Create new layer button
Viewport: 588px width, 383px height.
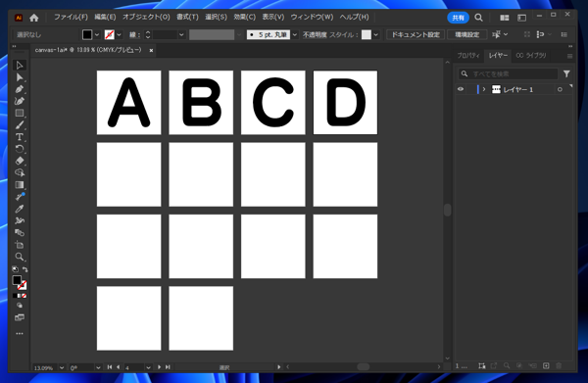click(546, 365)
